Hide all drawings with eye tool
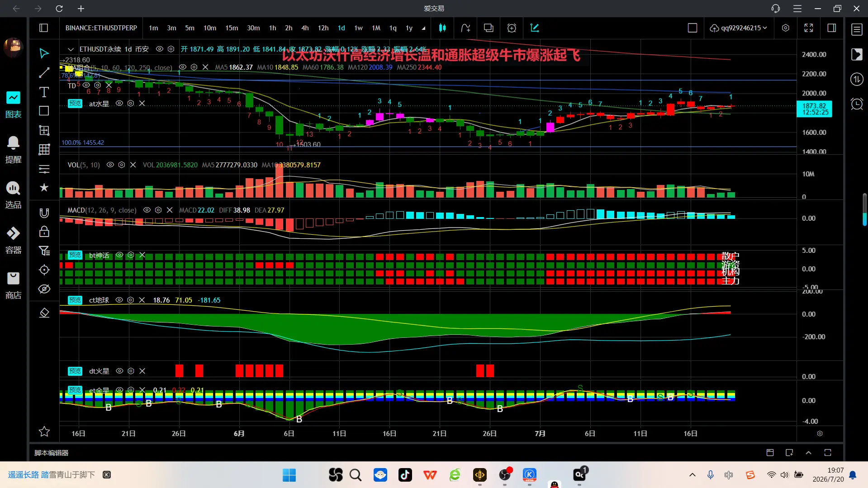This screenshot has height=488, width=868. coord(44,289)
